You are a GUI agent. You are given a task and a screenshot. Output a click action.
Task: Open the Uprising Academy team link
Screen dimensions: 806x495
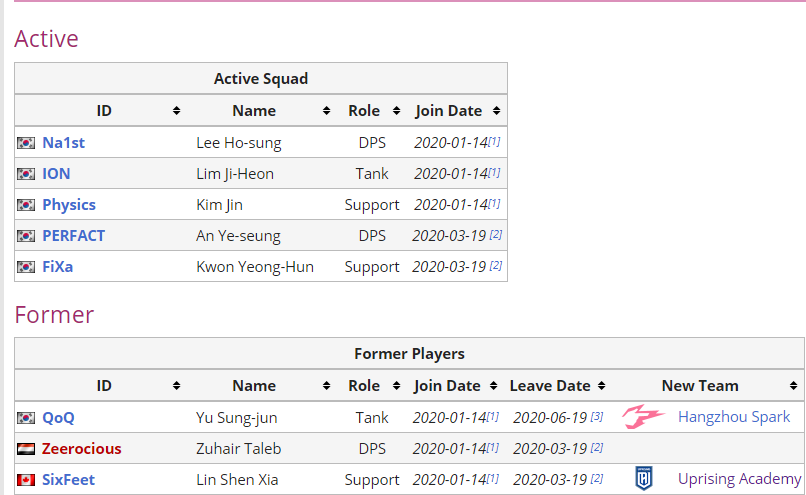tap(739, 479)
